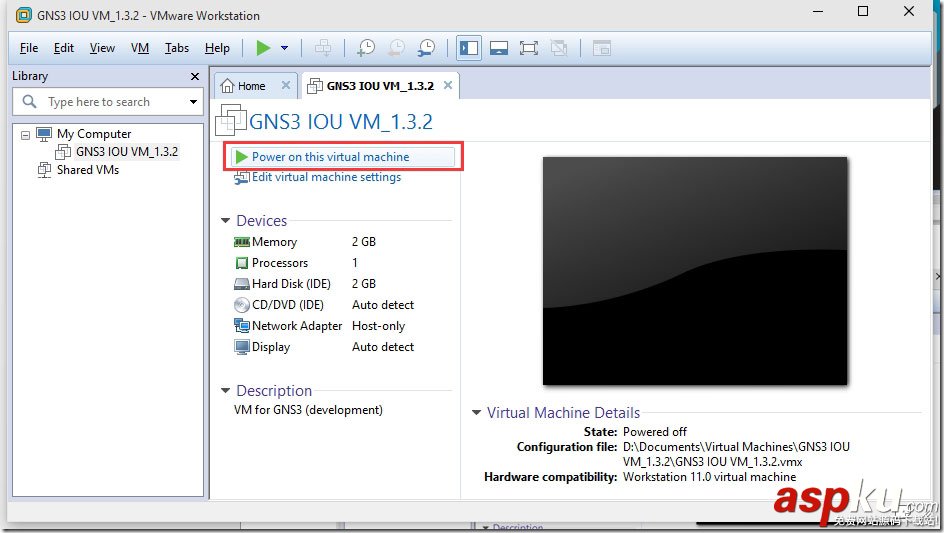Click the Home tab house icon
944x533 pixels.
point(227,86)
